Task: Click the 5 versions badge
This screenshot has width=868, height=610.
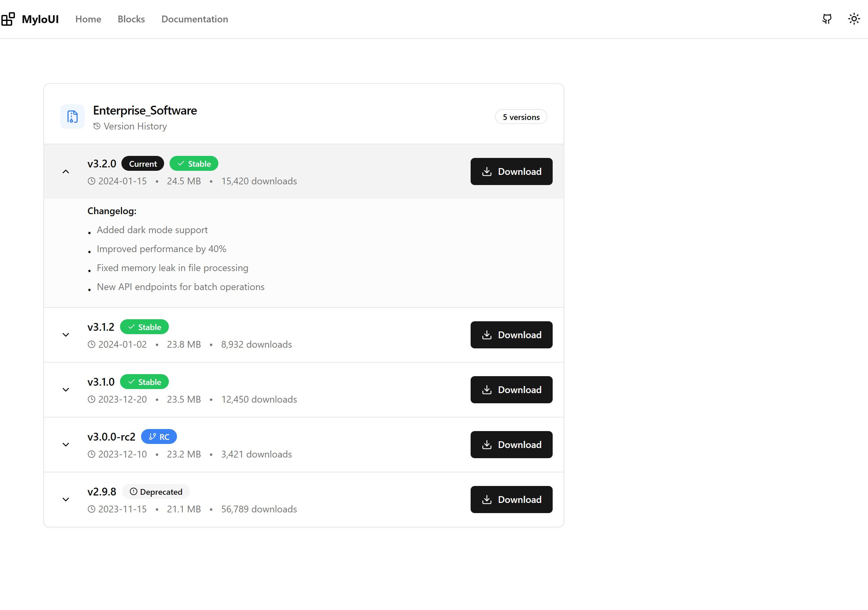Action: pyautogui.click(x=521, y=117)
